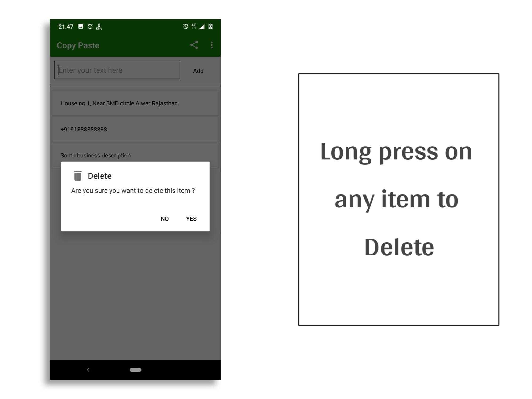Click the Enter your text here field
532x399 pixels.
coord(117,70)
